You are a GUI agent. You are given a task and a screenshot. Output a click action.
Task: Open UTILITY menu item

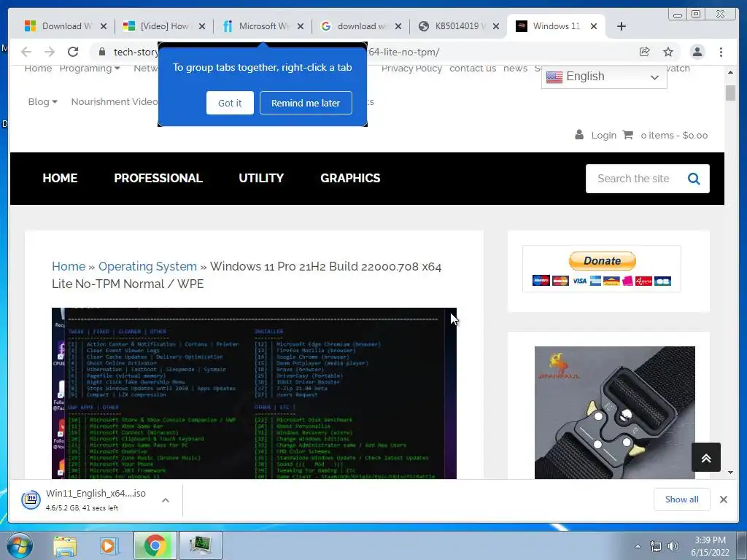click(x=261, y=178)
